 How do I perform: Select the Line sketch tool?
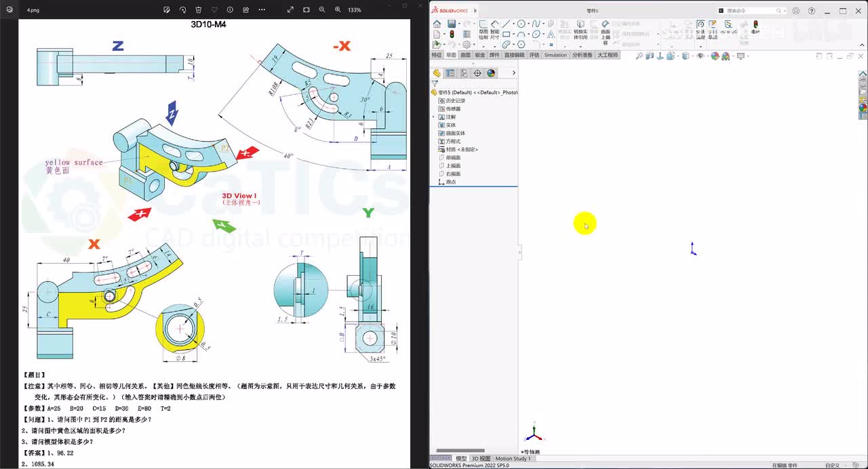(x=506, y=24)
